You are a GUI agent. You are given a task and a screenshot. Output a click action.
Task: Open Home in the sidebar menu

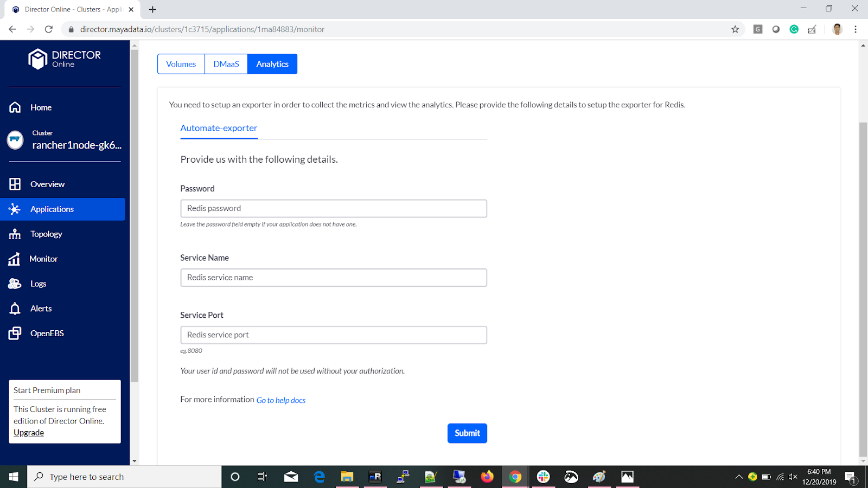[x=41, y=107]
